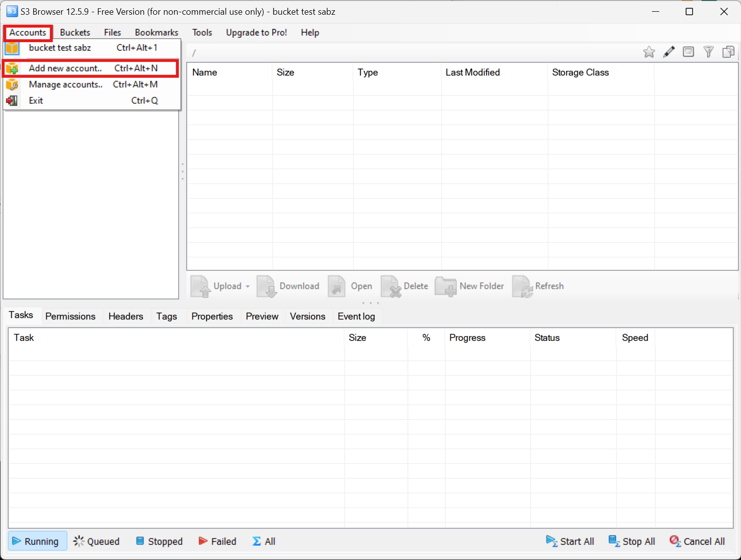Image resolution: width=741 pixels, height=560 pixels.
Task: Click the New Folder icon
Action: click(469, 286)
